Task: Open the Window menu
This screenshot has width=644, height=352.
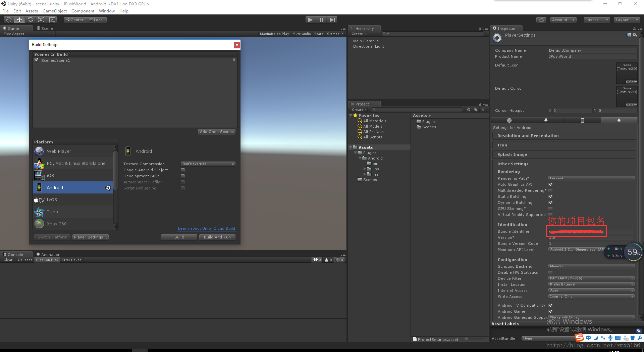Action: (107, 11)
